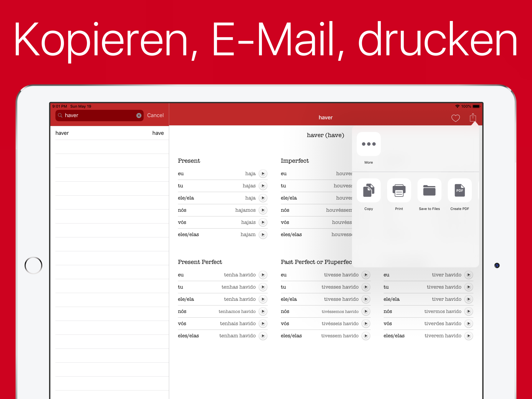The image size is (532, 399).
Task: Tap the Create PDF action icon
Action: tap(460, 190)
